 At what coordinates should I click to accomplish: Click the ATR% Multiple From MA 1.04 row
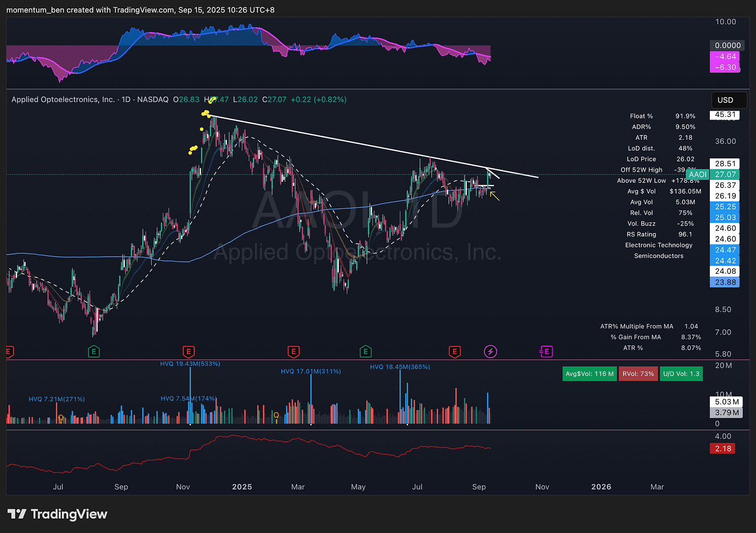(x=650, y=326)
